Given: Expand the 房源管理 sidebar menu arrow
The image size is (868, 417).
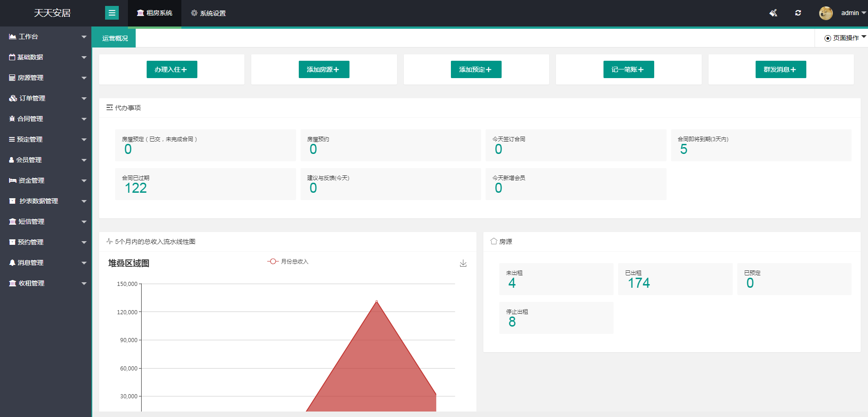Looking at the screenshot, I should pyautogui.click(x=84, y=78).
